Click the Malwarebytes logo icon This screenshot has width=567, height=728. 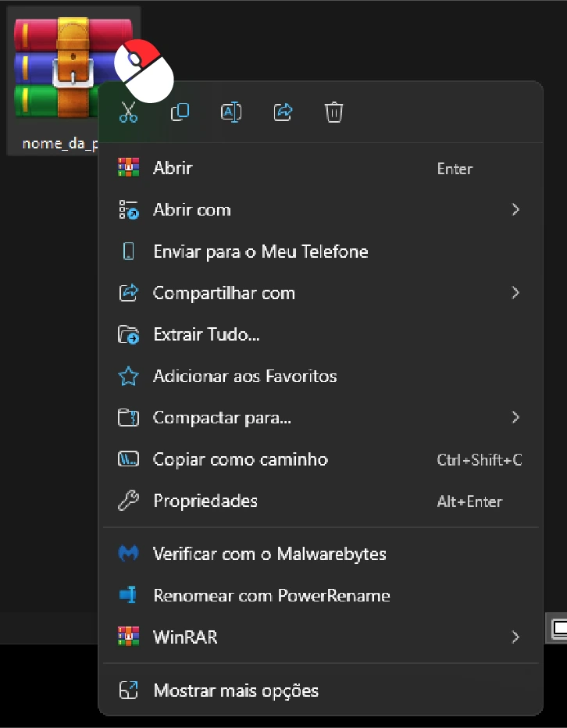point(128,554)
